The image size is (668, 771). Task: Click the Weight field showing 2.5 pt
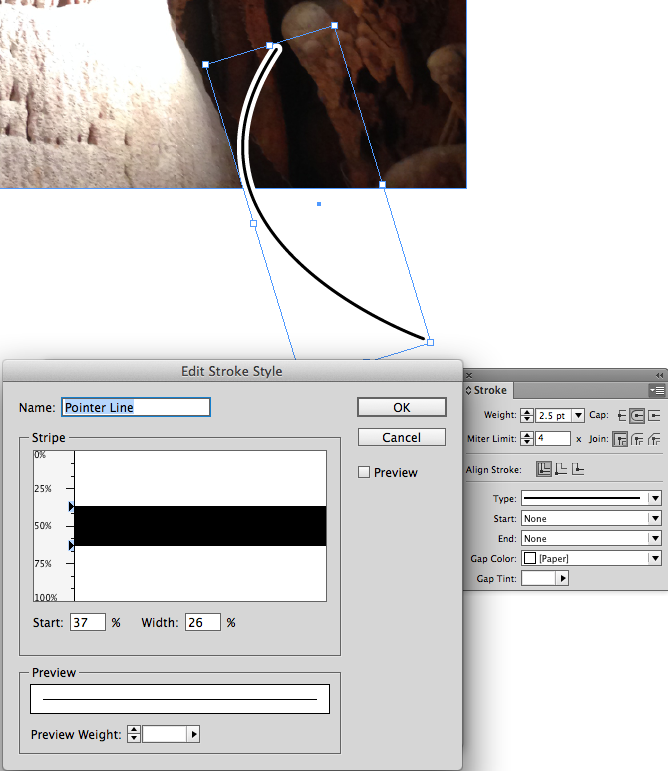pyautogui.click(x=553, y=415)
